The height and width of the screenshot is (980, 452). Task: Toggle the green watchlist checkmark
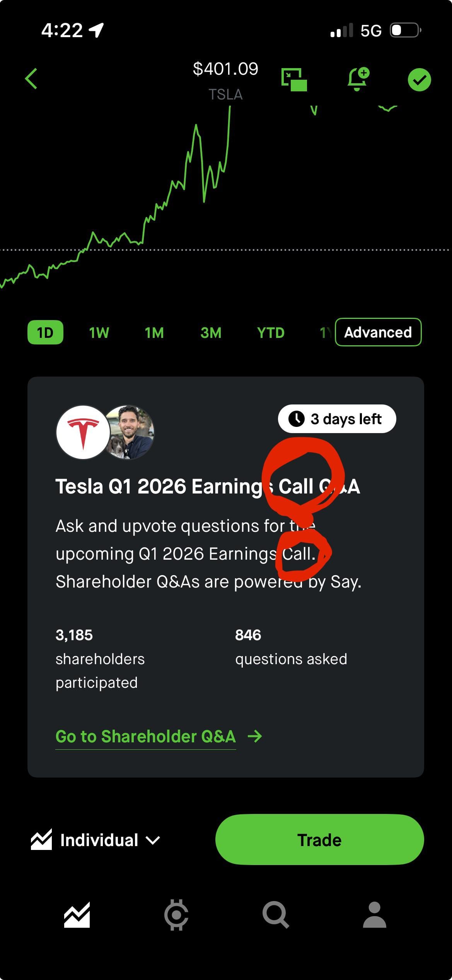pyautogui.click(x=419, y=80)
